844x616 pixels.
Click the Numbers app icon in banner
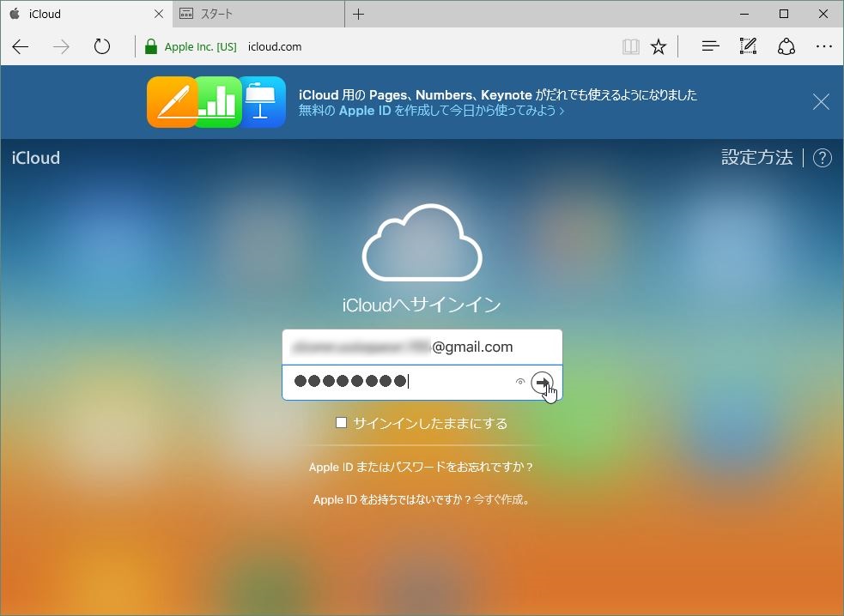coord(218,102)
